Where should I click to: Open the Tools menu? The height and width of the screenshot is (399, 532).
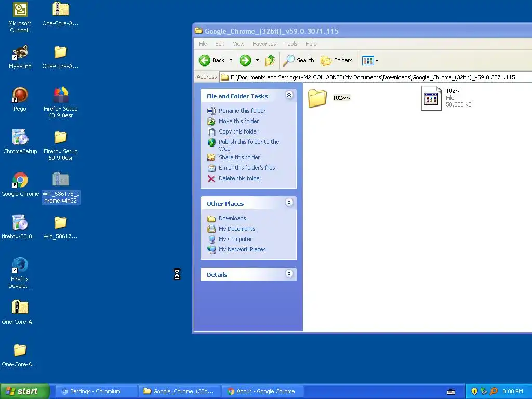(x=291, y=44)
